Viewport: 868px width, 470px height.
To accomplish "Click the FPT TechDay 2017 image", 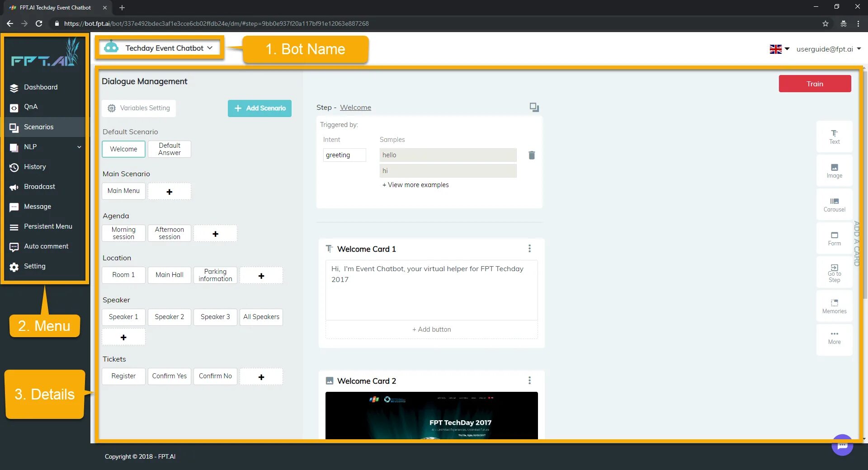I will [x=431, y=416].
